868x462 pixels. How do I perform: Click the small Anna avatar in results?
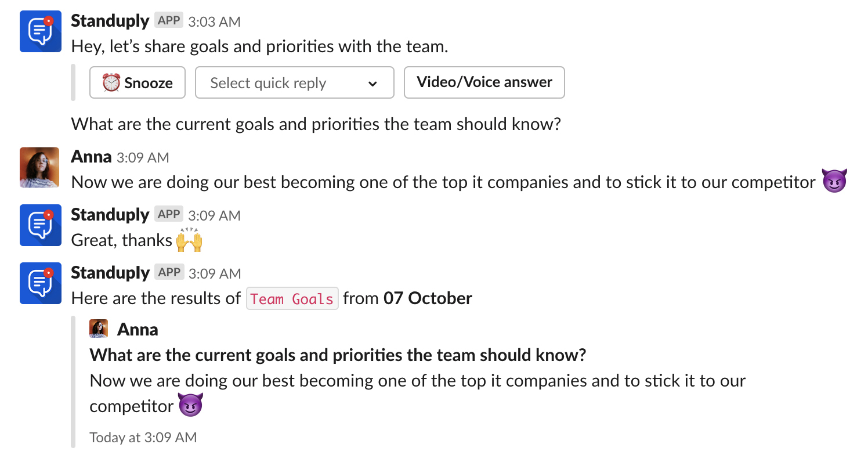pos(99,329)
